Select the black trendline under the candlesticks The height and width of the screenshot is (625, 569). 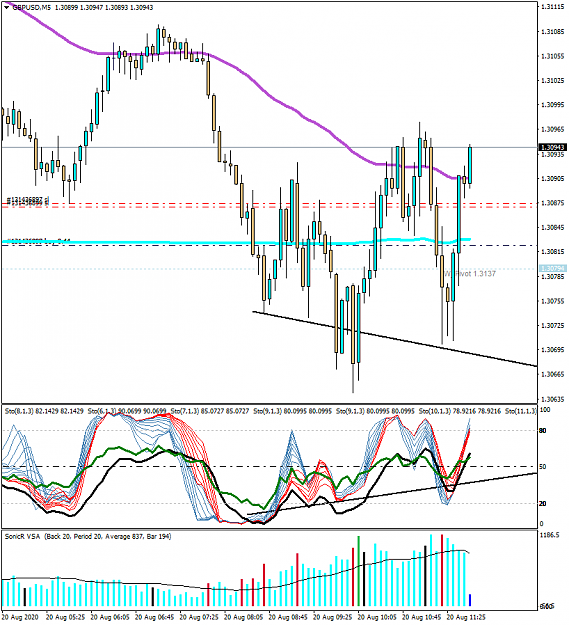[394, 339]
